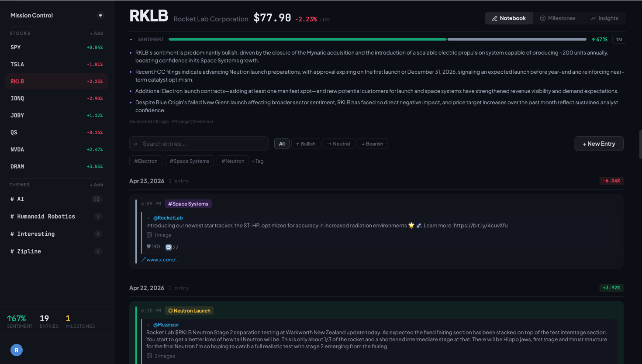Open the www.x.com source link
The image size is (642, 364).
click(160, 260)
